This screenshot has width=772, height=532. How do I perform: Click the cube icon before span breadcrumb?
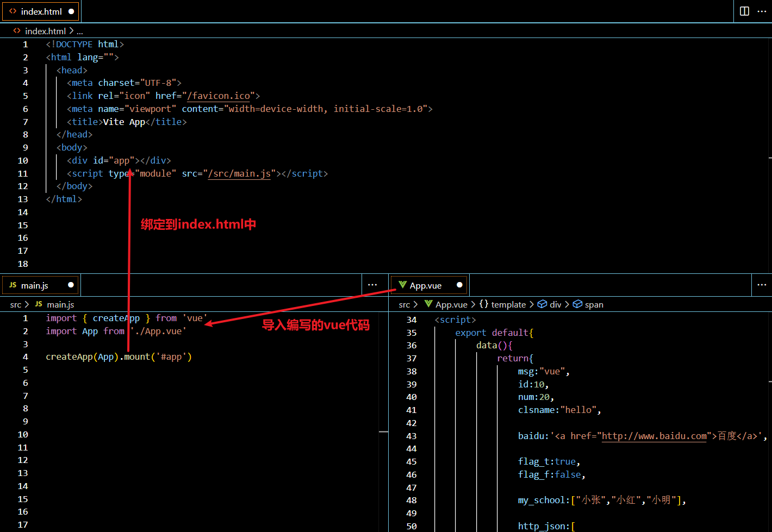pos(577,304)
